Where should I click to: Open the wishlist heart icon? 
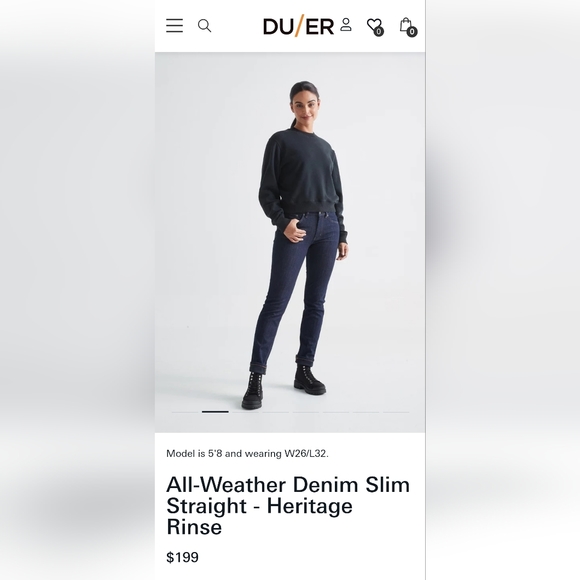pyautogui.click(x=374, y=25)
